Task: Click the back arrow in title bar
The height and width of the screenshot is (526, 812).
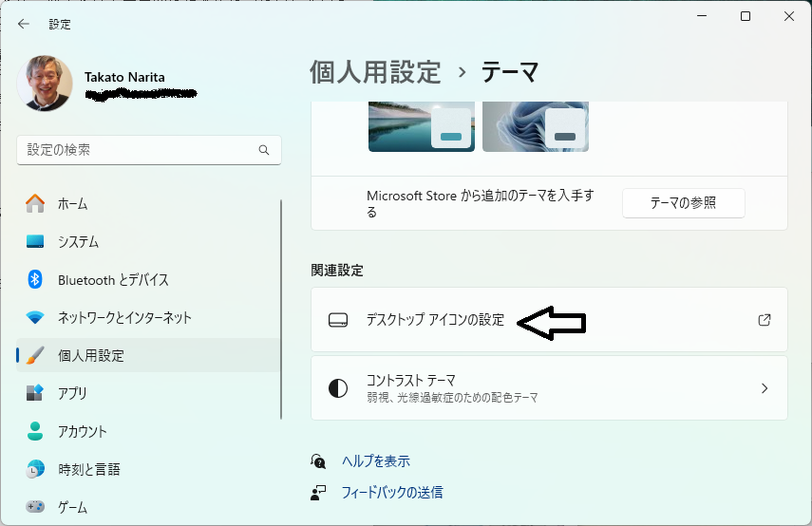Action: 23,24
